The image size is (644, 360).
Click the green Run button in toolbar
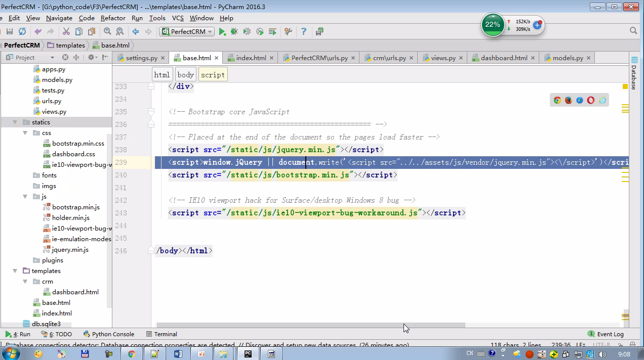pyautogui.click(x=222, y=31)
